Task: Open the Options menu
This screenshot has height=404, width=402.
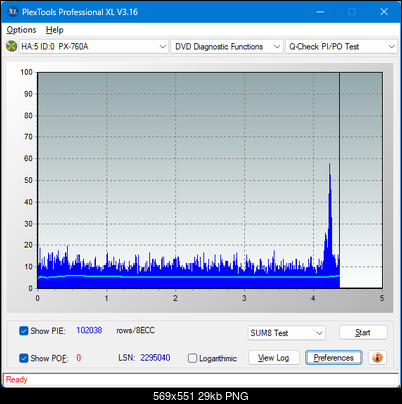Action: coord(21,30)
